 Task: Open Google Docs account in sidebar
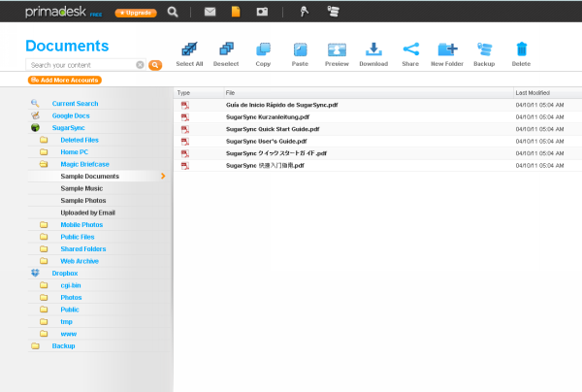click(x=71, y=115)
